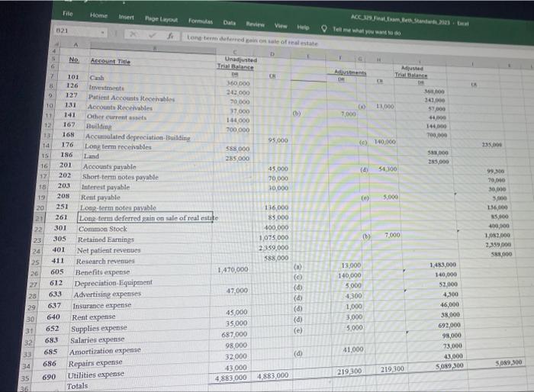Open the Review tab
Screen dimensions: 534x392
click(x=255, y=24)
